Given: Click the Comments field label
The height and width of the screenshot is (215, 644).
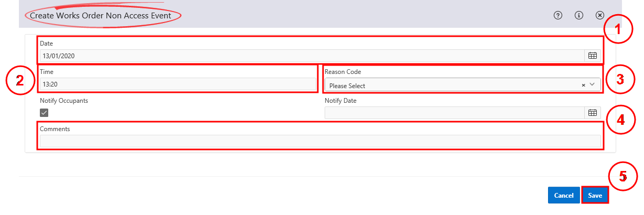Looking at the screenshot, I should (x=55, y=128).
